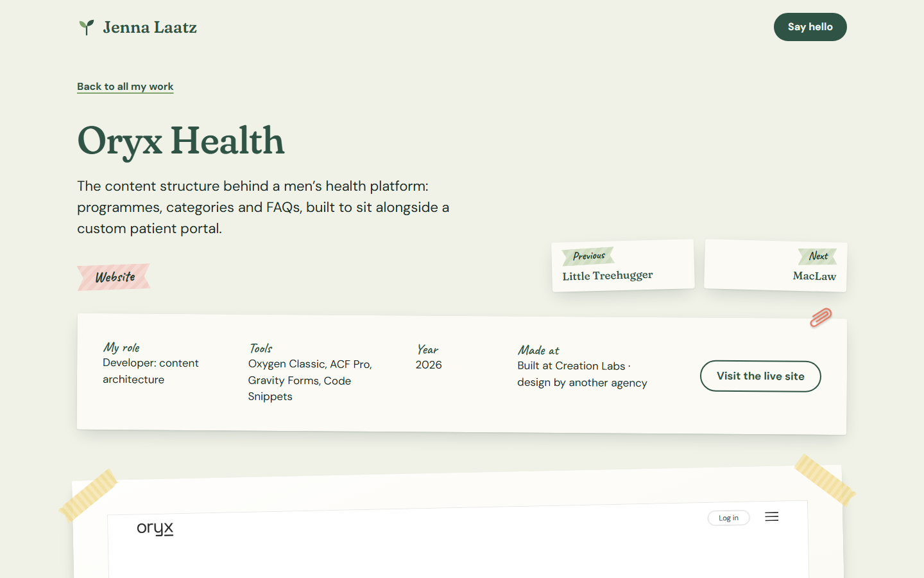Open previous project Little Treehugger
The image size is (924, 578).
click(x=623, y=266)
